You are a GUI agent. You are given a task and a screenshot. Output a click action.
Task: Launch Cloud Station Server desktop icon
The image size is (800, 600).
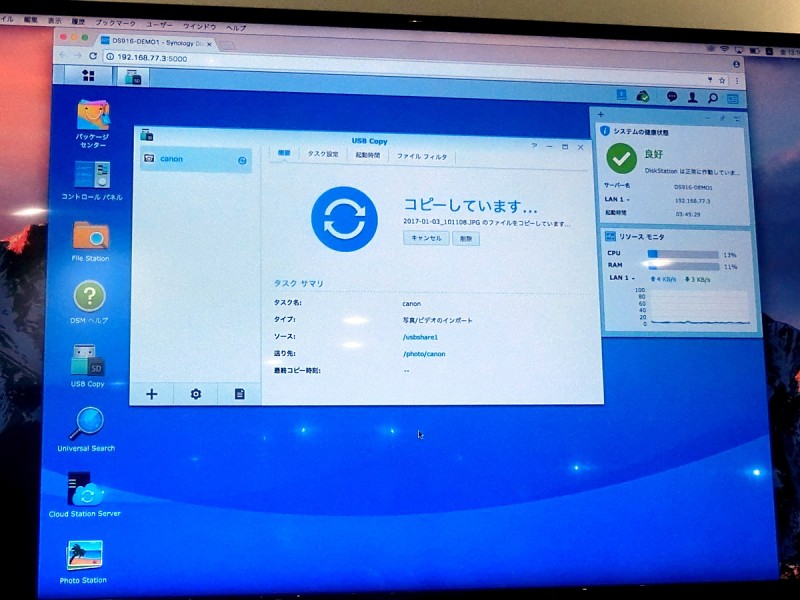(85, 495)
